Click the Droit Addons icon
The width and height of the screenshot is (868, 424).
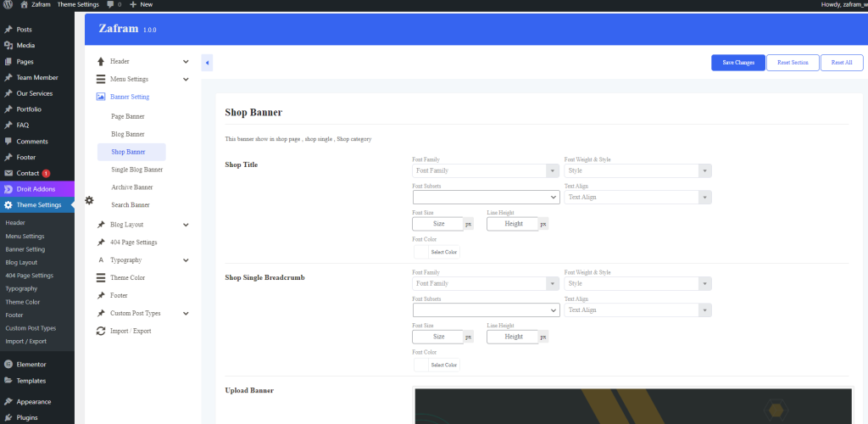click(8, 189)
